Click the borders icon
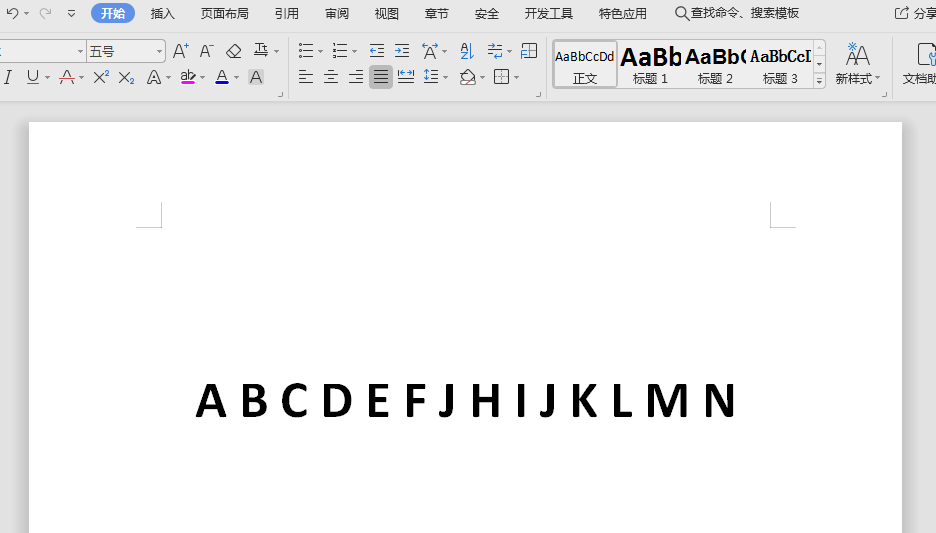The height and width of the screenshot is (533, 936). (501, 77)
